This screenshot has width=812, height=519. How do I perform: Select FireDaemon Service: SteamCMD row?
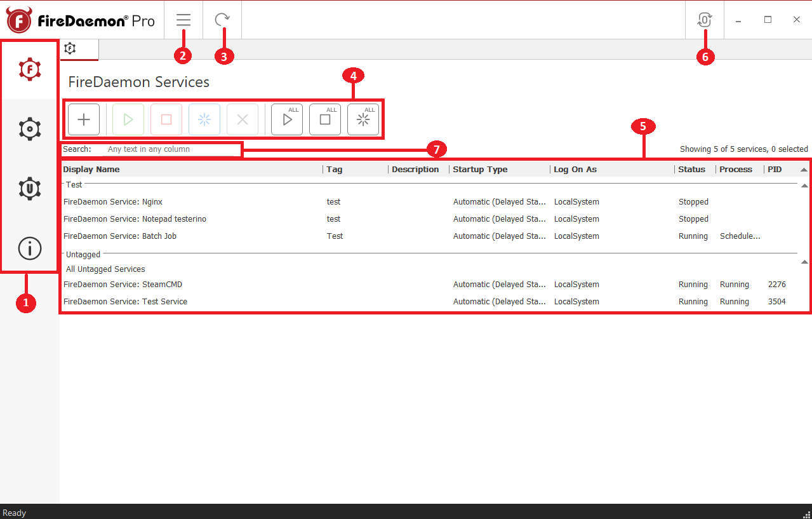coord(430,285)
